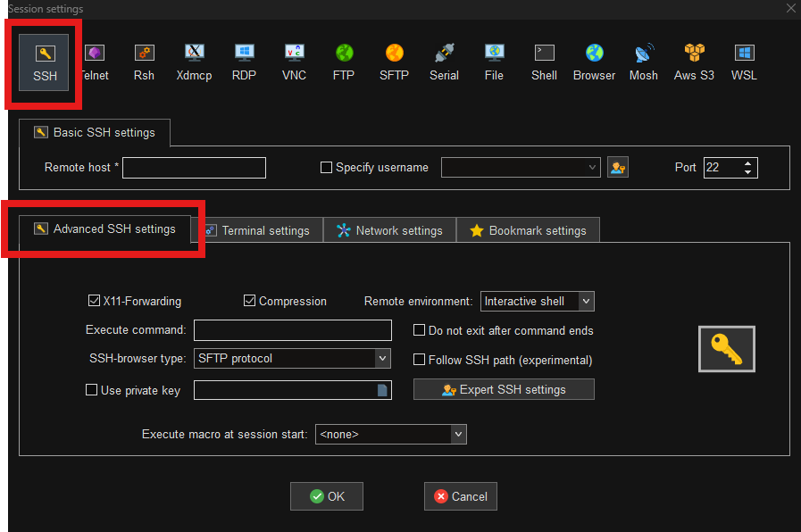Select the SSH session type

click(x=44, y=62)
